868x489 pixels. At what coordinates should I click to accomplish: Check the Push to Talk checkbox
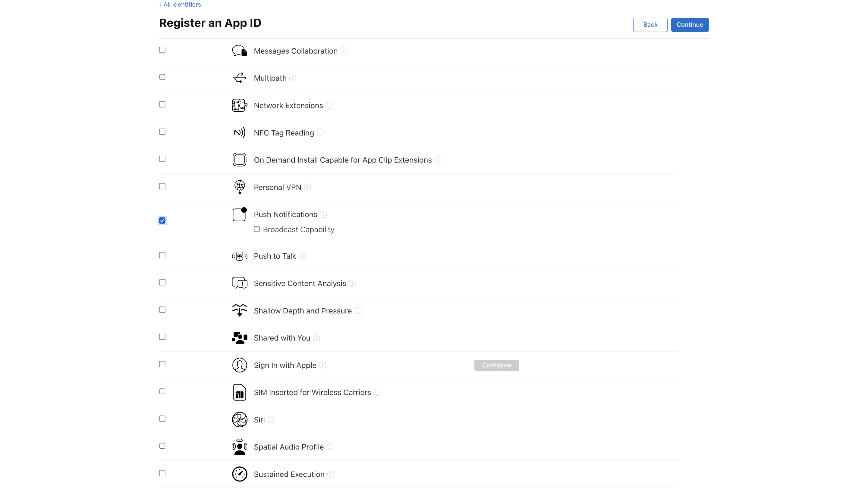[162, 255]
